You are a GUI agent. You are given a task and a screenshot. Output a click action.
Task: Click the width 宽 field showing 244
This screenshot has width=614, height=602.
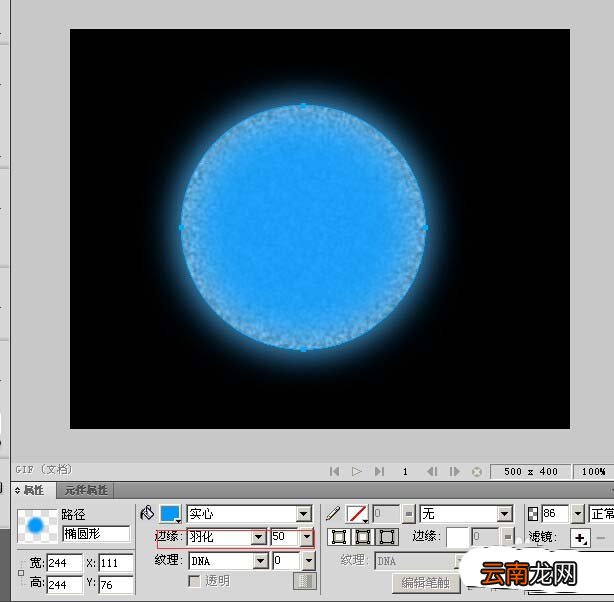[65, 563]
